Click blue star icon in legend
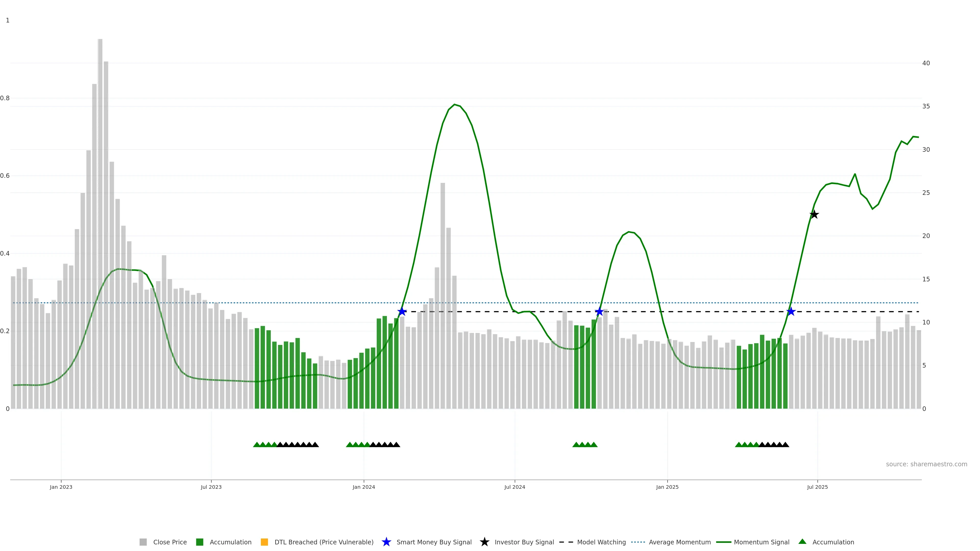This screenshot has height=551, width=980. (x=386, y=542)
